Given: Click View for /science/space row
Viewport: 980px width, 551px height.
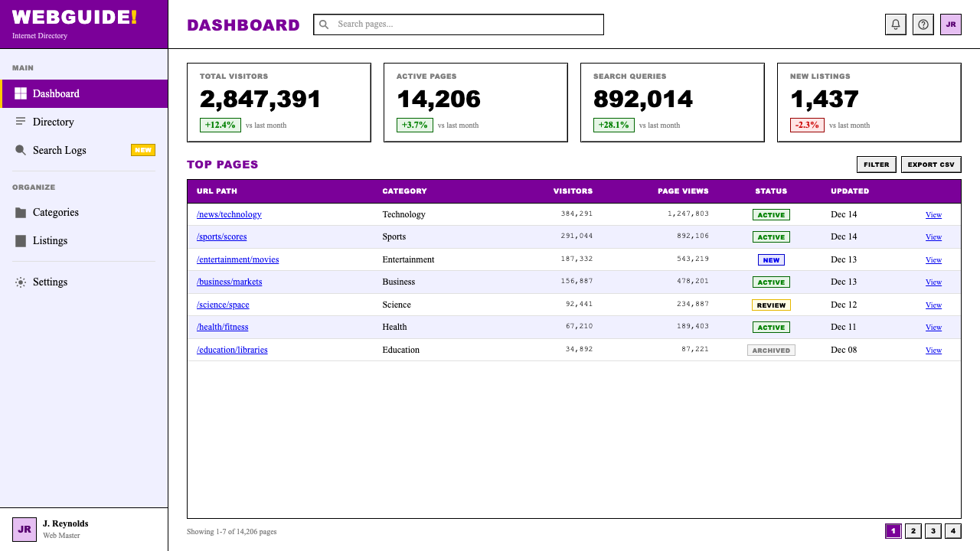Looking at the screenshot, I should click(933, 305).
